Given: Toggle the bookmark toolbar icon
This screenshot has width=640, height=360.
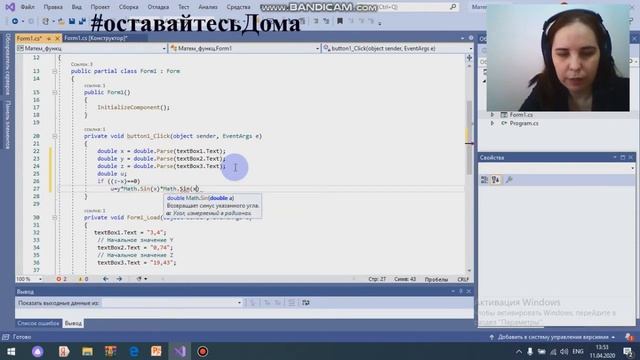Looking at the screenshot, I should [340, 21].
